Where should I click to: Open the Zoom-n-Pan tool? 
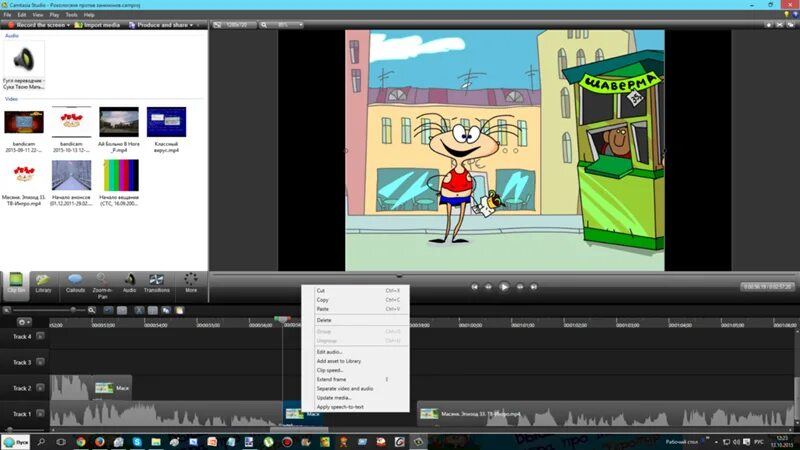tap(102, 285)
